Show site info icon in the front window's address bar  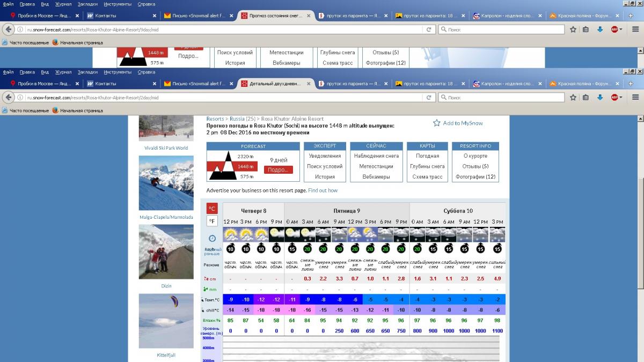[20, 98]
